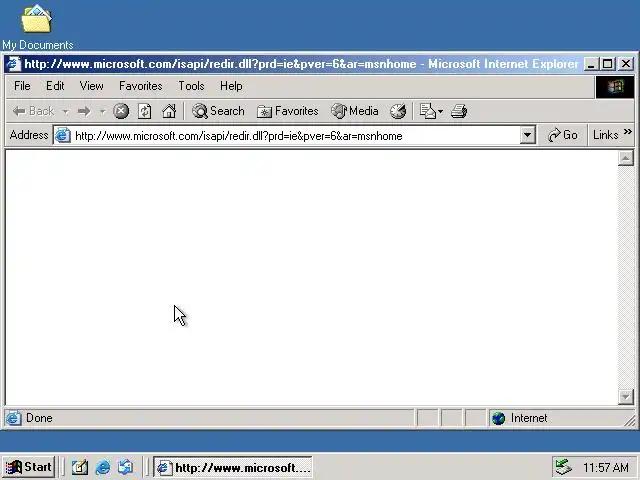Click the Windows logo throbber icon
The width and height of the screenshot is (640, 480).
615,87
